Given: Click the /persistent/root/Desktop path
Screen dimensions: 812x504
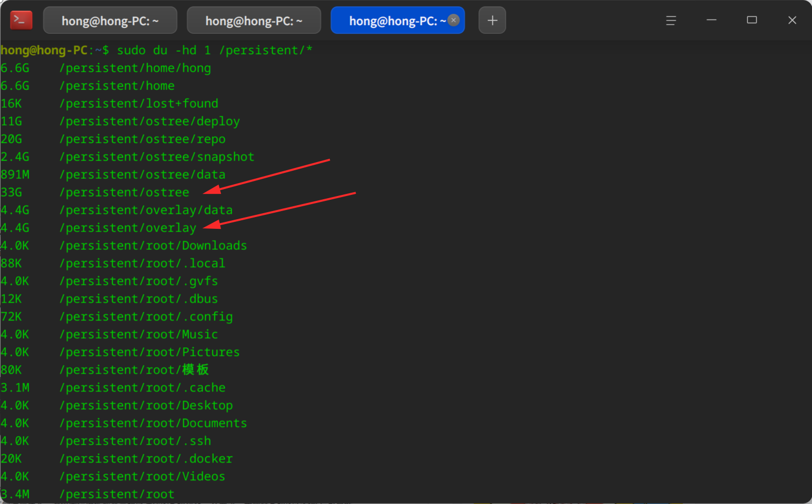Looking at the screenshot, I should click(x=146, y=405).
